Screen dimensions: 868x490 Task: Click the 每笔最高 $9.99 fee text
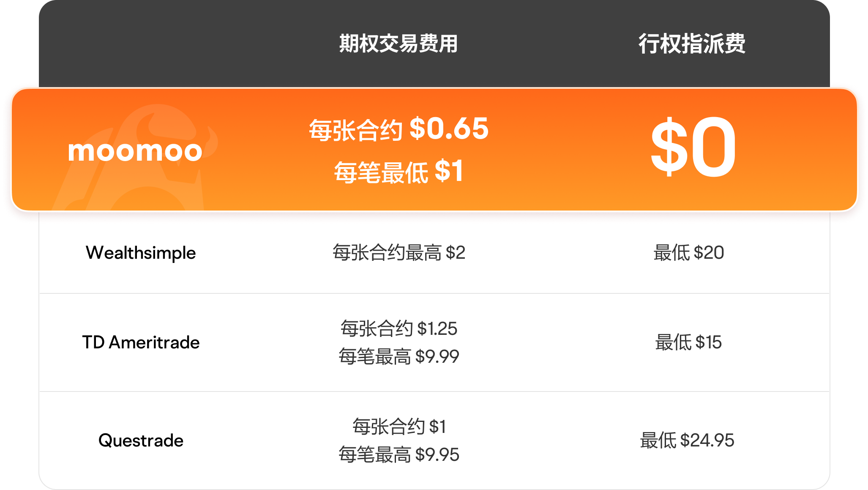[x=399, y=356]
